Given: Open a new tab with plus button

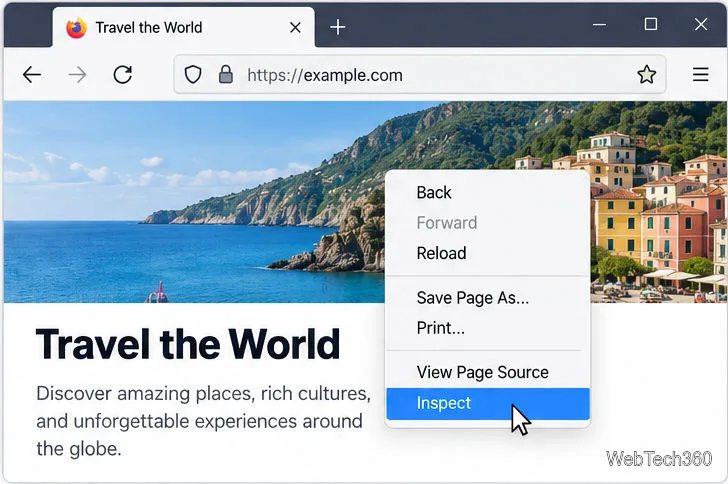Looking at the screenshot, I should tap(338, 27).
